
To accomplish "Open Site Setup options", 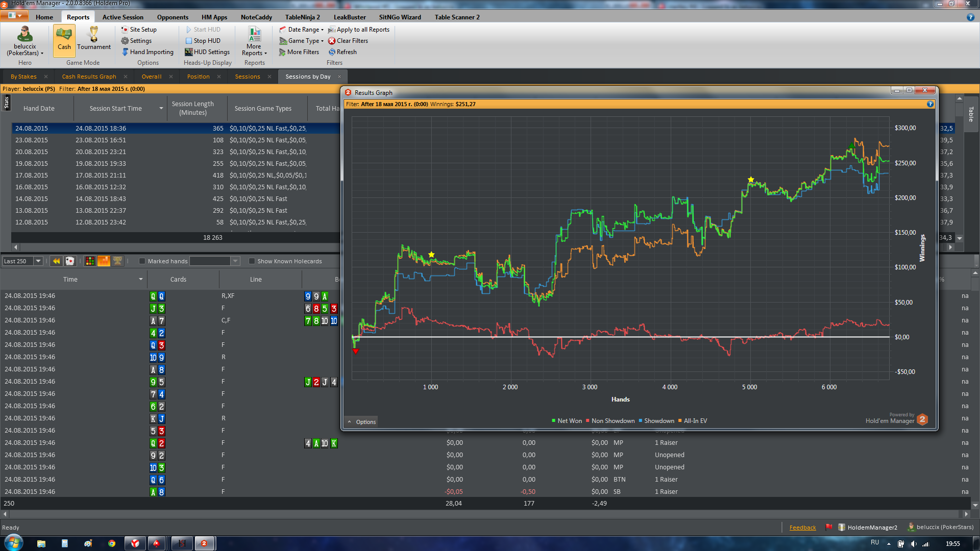I will point(139,30).
